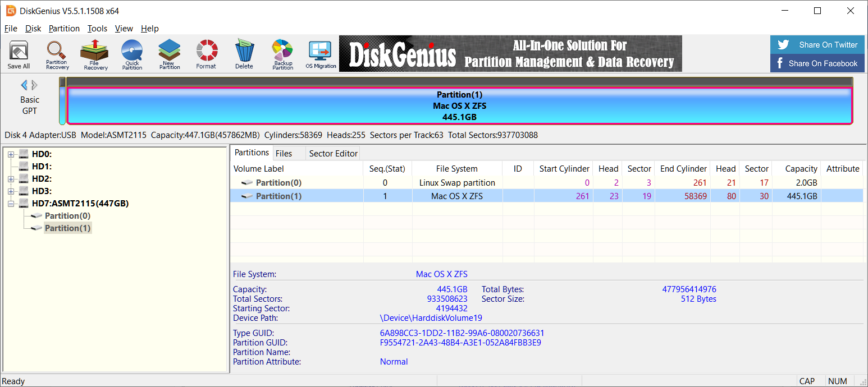Image resolution: width=868 pixels, height=387 pixels.
Task: Click the End Cylinder column header
Action: 683,168
